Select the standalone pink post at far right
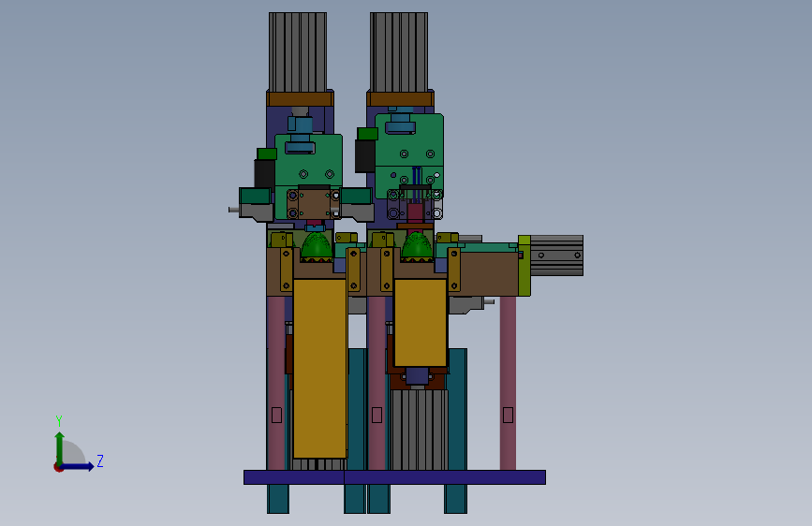Image resolution: width=812 pixels, height=526 pixels. 508,383
